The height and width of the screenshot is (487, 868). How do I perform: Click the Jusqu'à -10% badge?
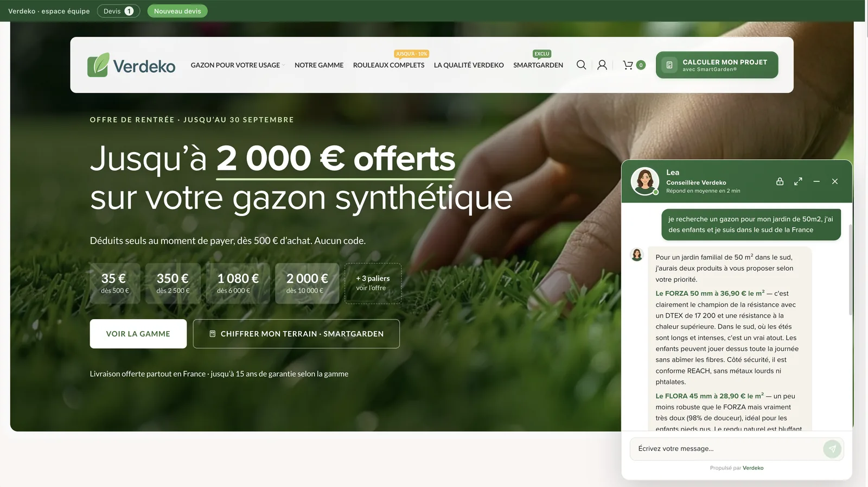[411, 54]
